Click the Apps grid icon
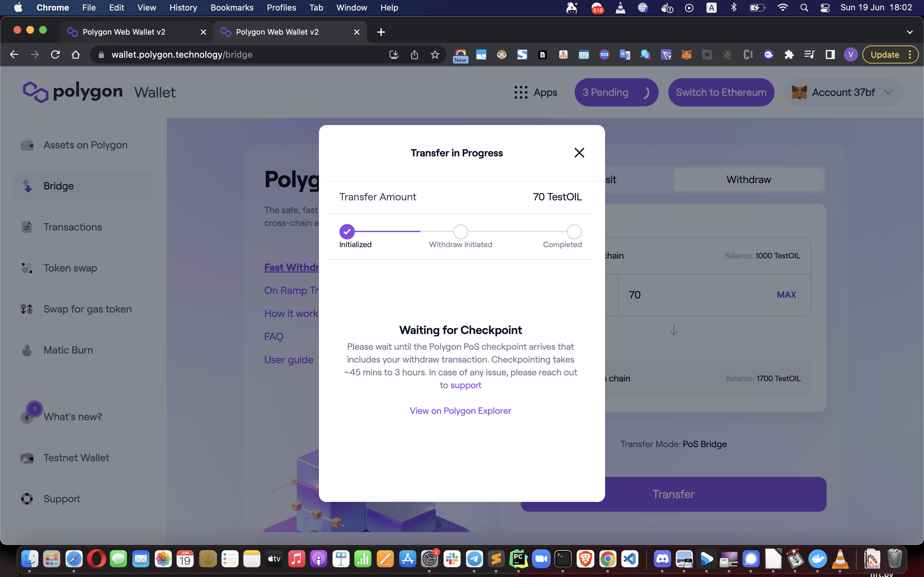 pos(520,92)
